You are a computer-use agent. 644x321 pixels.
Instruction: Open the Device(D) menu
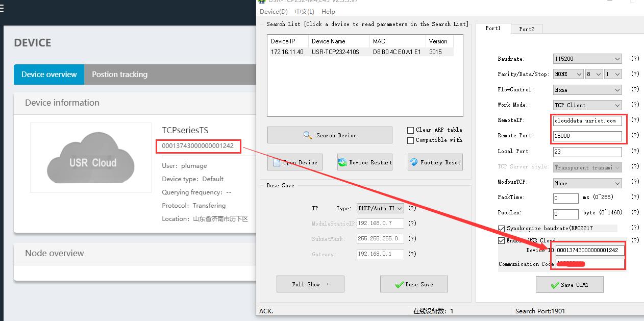(274, 11)
